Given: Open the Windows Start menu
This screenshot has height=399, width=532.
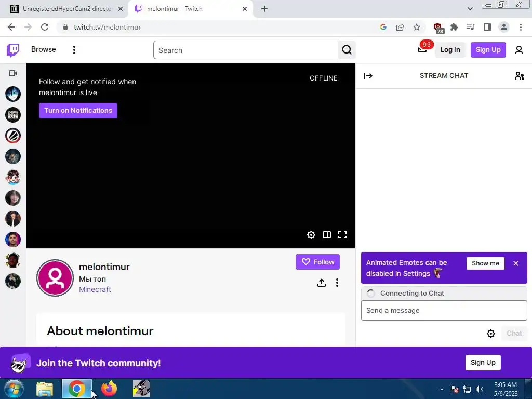Looking at the screenshot, I should pos(14,389).
